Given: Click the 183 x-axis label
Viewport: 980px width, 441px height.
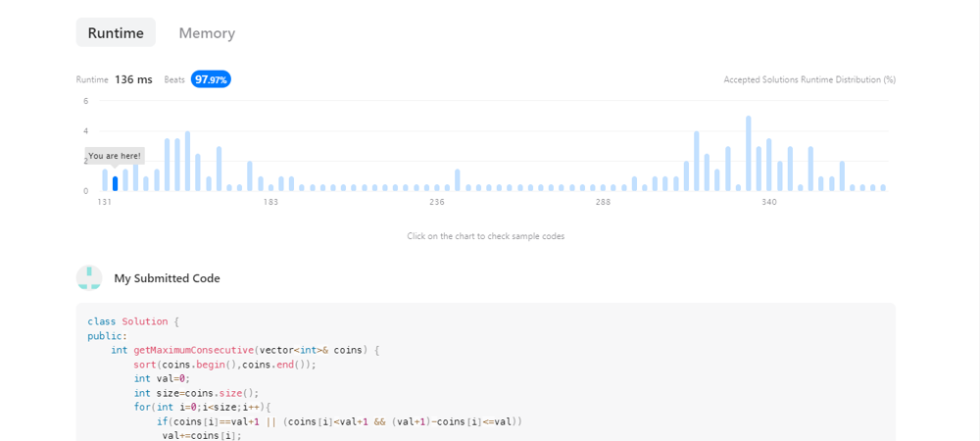Looking at the screenshot, I should [x=270, y=202].
